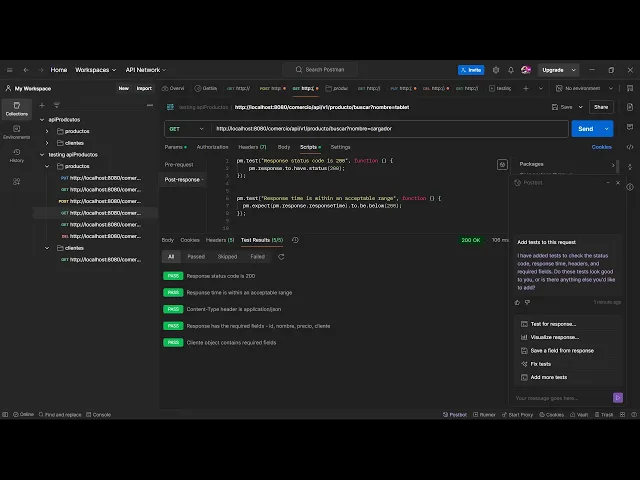Show only Failed test results
640x480 pixels.
[258, 257]
